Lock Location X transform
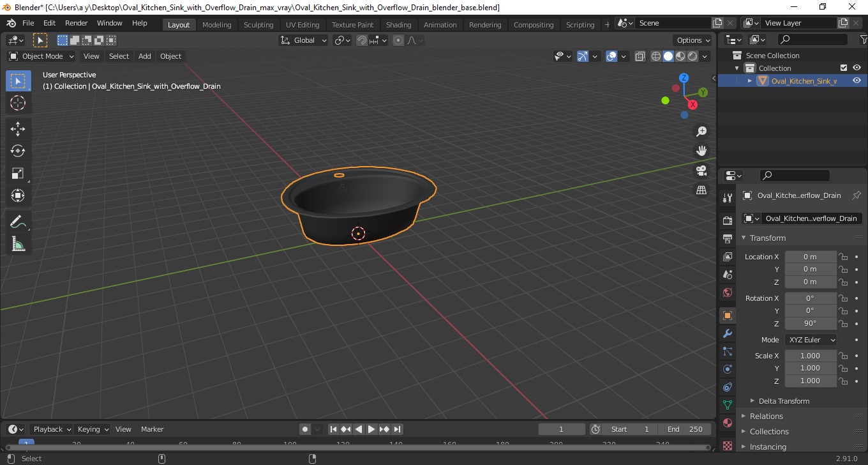Screen dimensions: 868x465 843,257
